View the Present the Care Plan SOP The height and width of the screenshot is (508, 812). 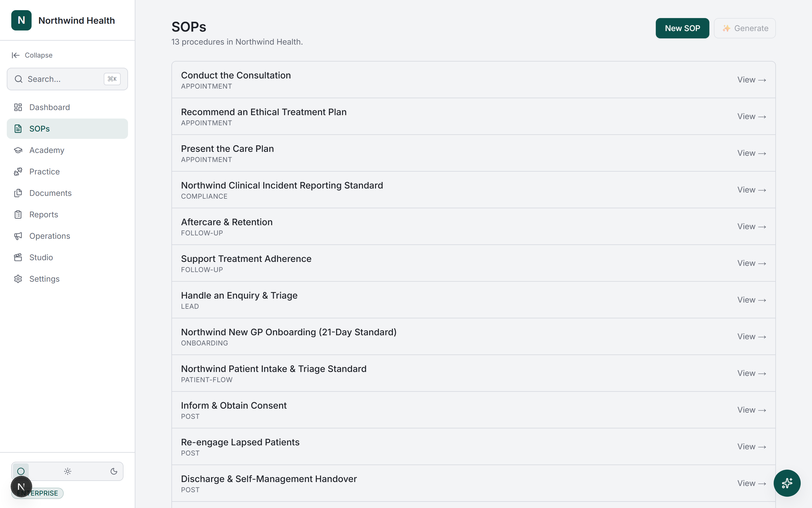(x=751, y=153)
